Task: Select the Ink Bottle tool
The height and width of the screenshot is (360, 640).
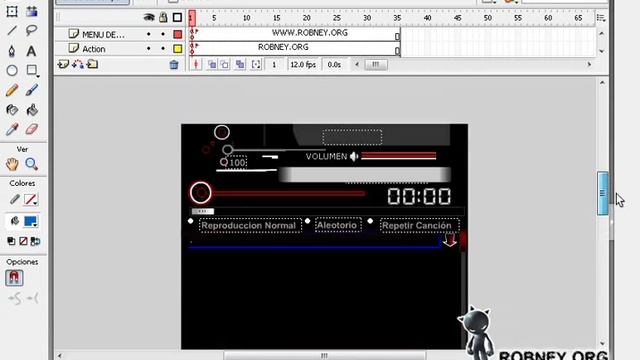Action: pos(12,110)
